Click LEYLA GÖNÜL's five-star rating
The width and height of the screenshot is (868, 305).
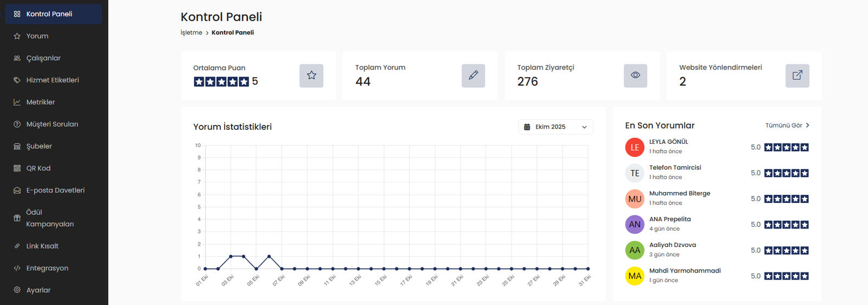pos(786,147)
